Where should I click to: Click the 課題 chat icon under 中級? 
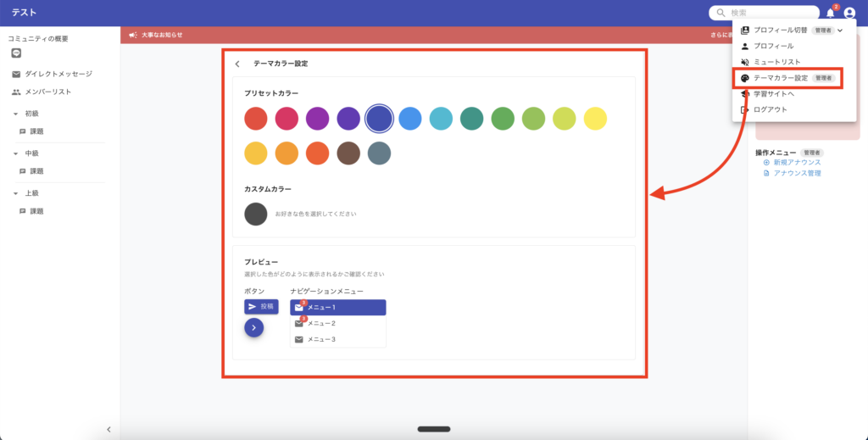[23, 171]
